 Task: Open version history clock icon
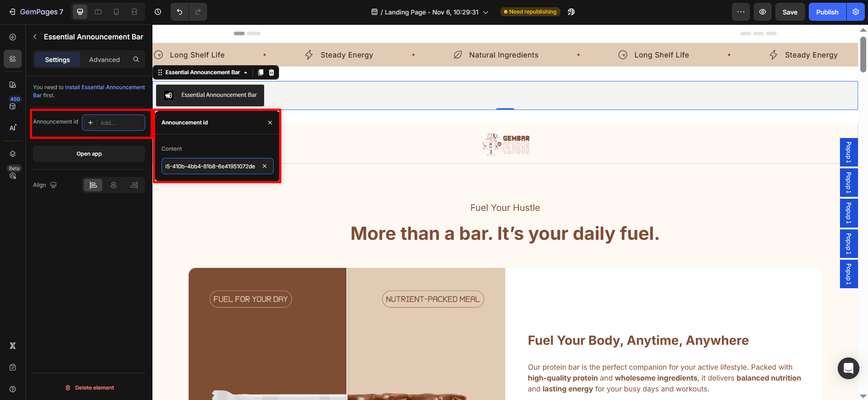158,12
